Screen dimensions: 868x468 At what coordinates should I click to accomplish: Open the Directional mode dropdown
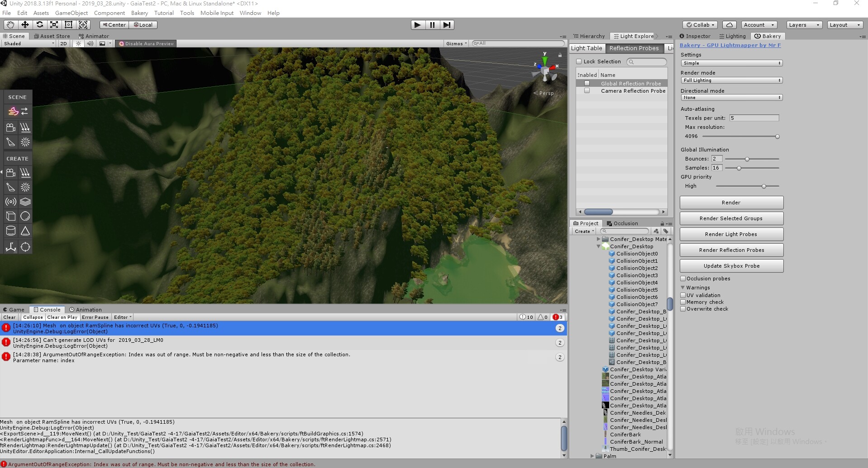[x=731, y=97]
